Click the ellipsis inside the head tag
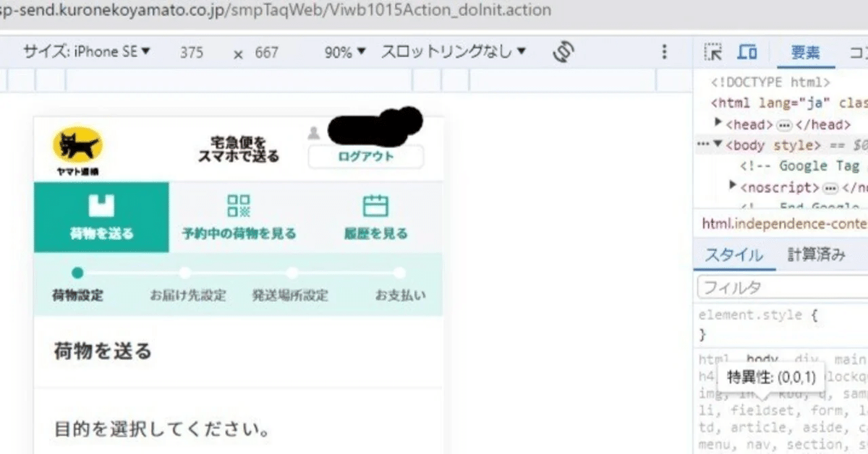 pyautogui.click(x=783, y=125)
